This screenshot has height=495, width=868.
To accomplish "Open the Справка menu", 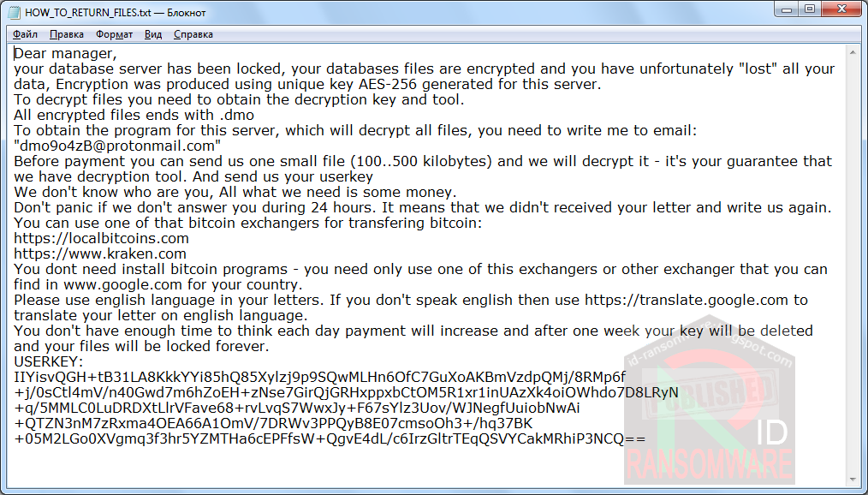I will (x=193, y=34).
